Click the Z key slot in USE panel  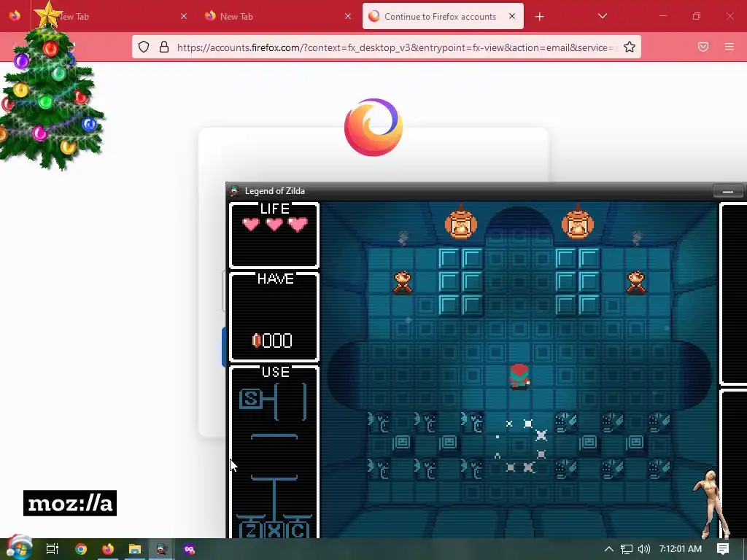click(x=251, y=530)
